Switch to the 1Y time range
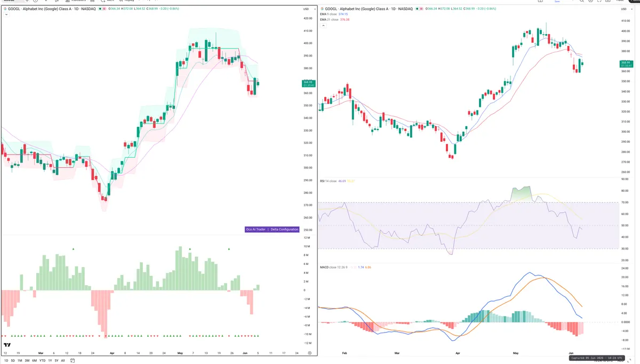Image resolution: width=640 pixels, height=364 pixels. (50, 361)
